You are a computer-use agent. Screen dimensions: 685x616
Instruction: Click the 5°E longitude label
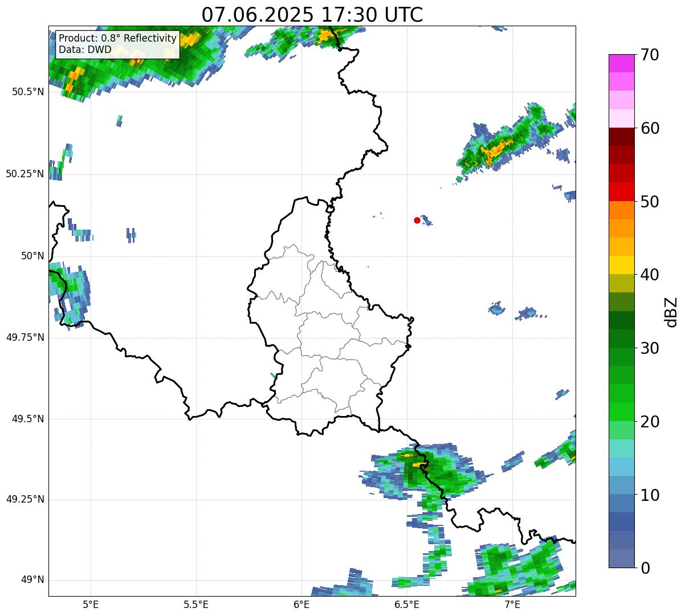pos(91,605)
